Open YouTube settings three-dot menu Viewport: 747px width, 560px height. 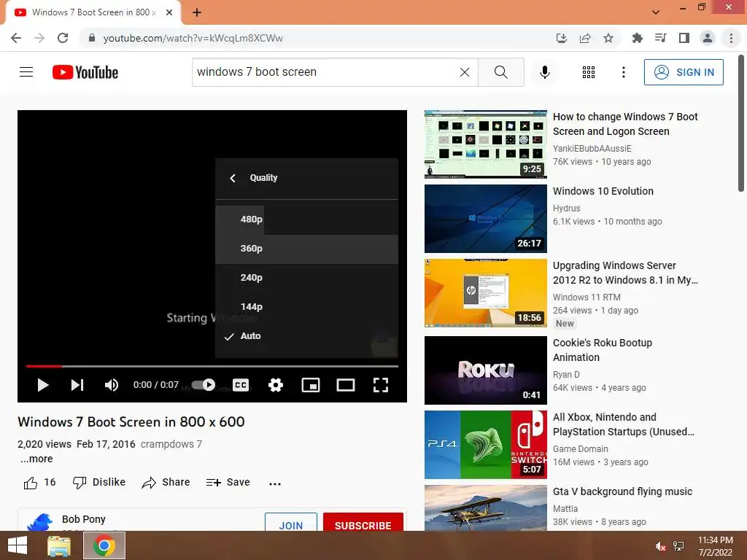tap(623, 72)
